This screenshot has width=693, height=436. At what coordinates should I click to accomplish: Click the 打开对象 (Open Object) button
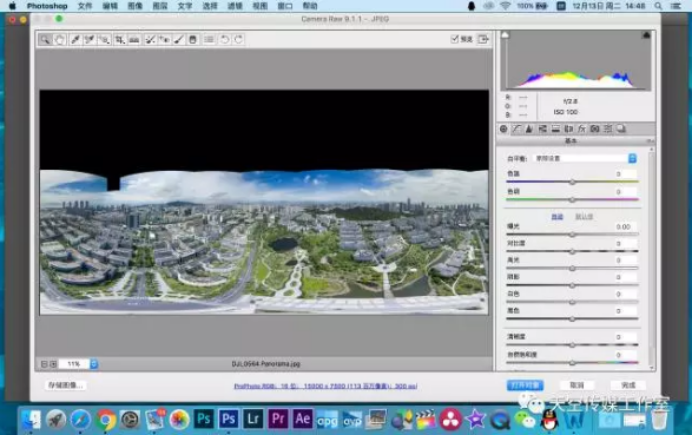(x=526, y=385)
